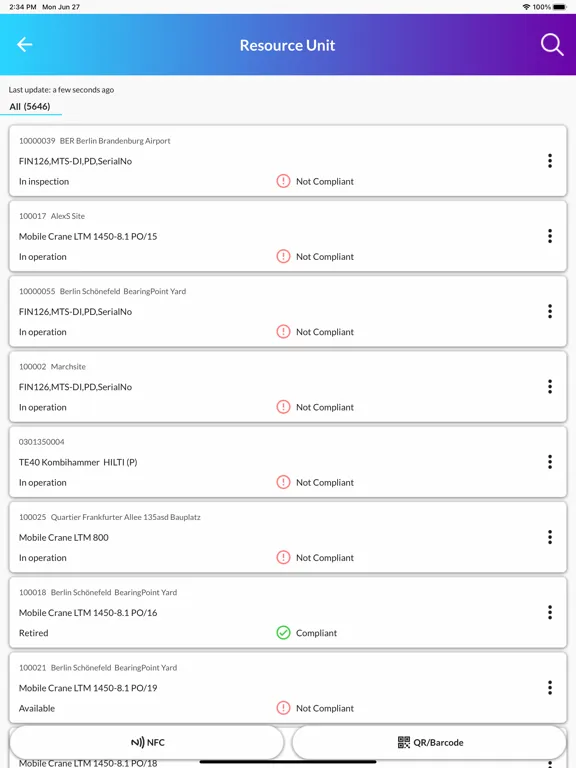
Task: Scan with the NFC button
Action: tap(147, 742)
